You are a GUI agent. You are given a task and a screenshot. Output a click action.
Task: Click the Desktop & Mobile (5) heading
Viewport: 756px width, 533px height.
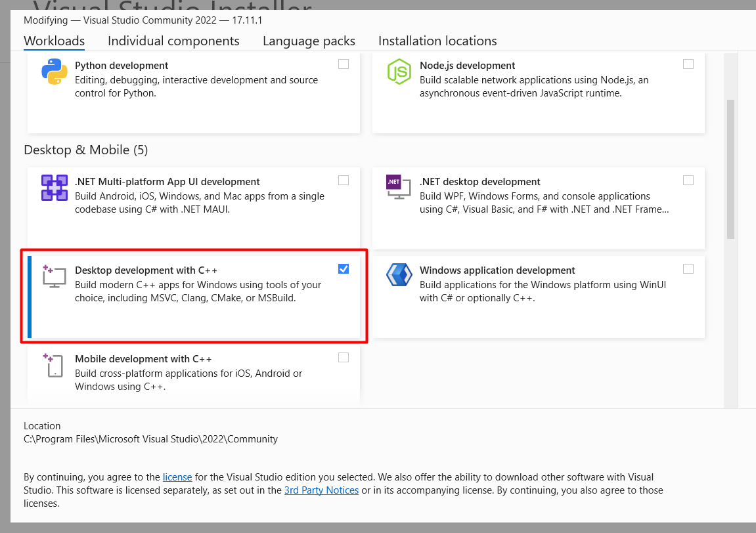(86, 150)
